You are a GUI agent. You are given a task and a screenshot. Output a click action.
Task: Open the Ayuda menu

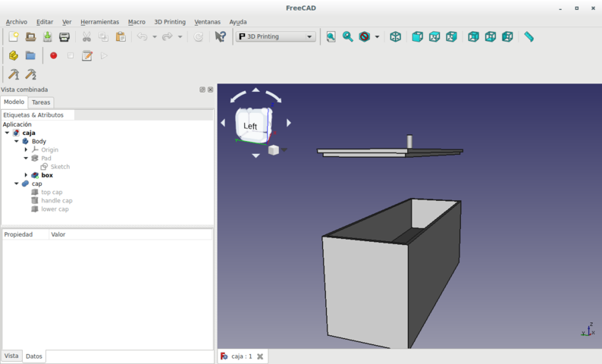(x=238, y=22)
